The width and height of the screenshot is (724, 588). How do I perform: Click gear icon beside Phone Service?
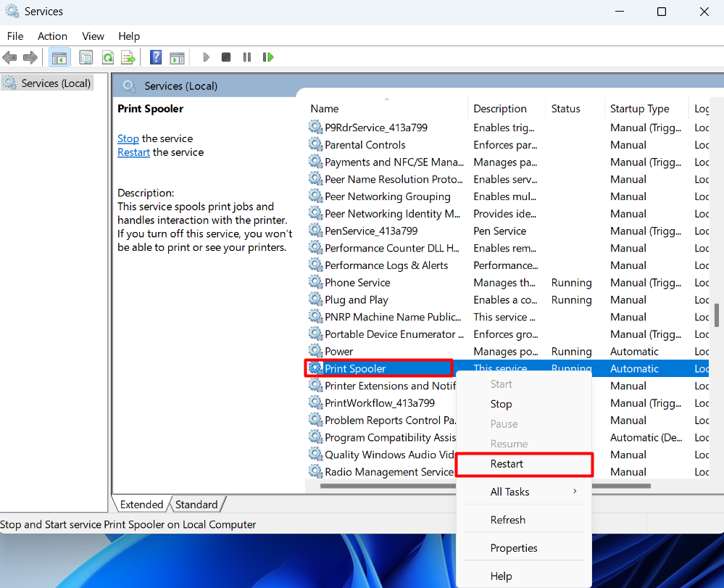[316, 282]
